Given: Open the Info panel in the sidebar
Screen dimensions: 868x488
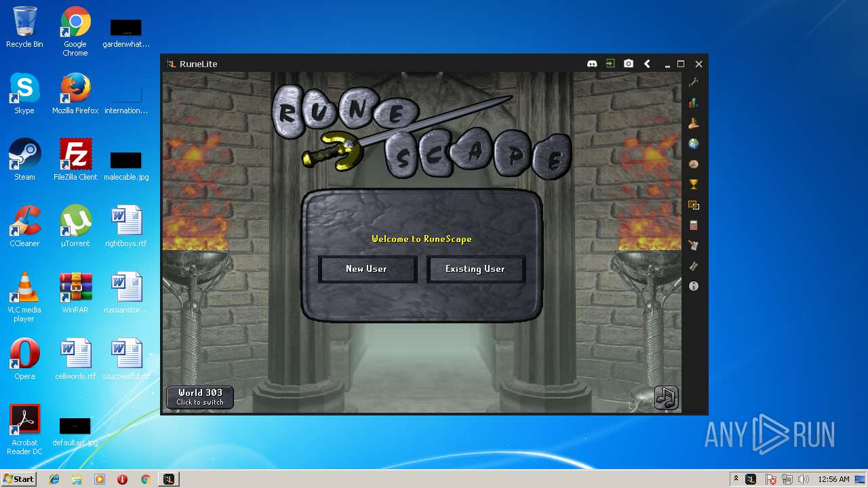Looking at the screenshot, I should [x=693, y=286].
